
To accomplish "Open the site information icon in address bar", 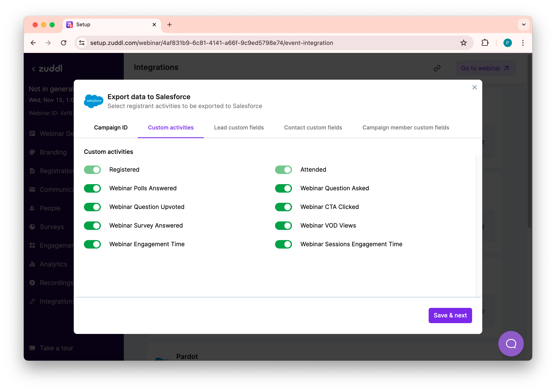I will point(82,43).
